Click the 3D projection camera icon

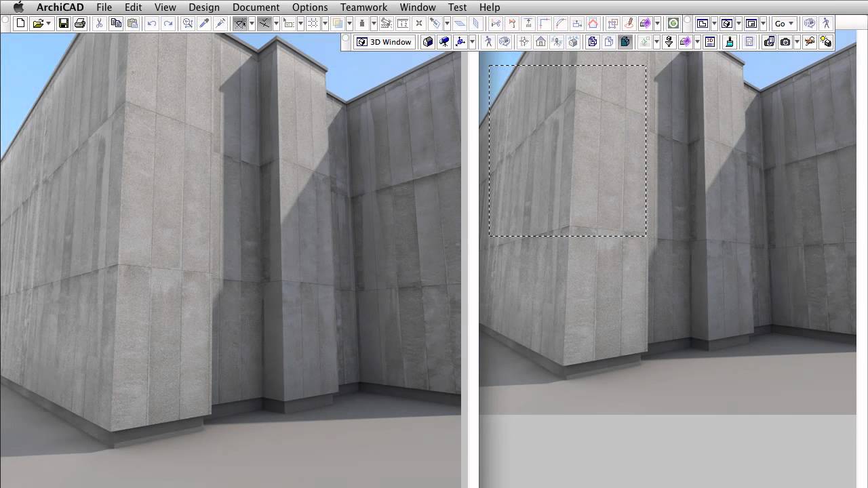(x=444, y=42)
